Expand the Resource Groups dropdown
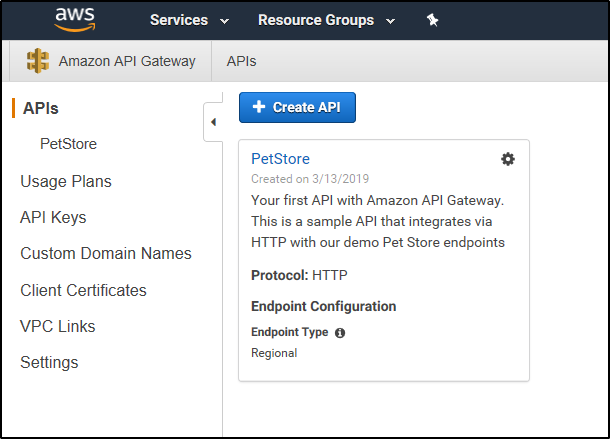Screen dimensions: 610x439 pos(326,20)
